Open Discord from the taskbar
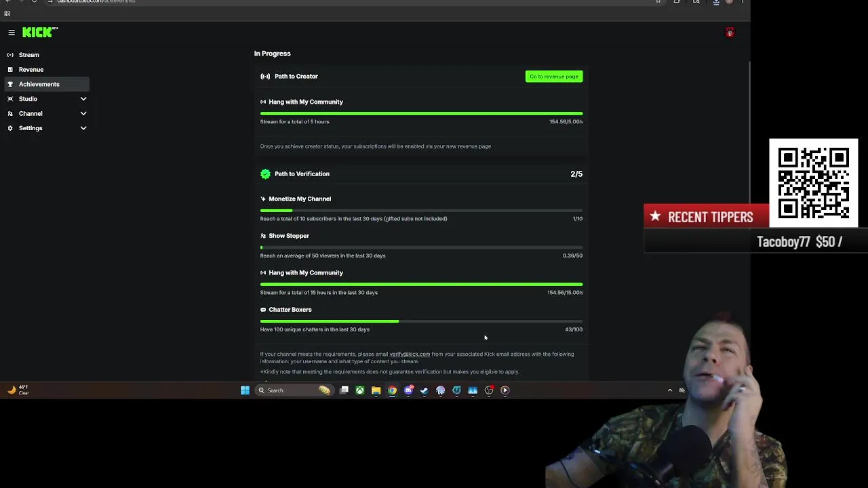The width and height of the screenshot is (868, 488). pyautogui.click(x=408, y=390)
